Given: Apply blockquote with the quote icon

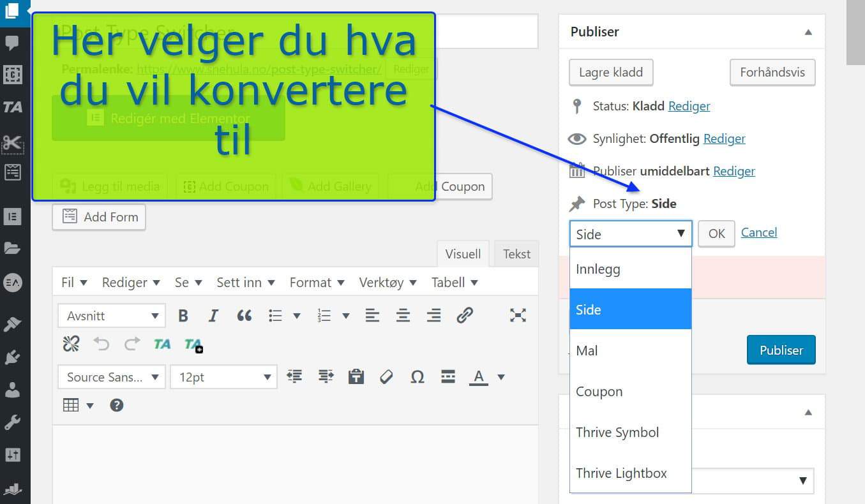Looking at the screenshot, I should (x=244, y=315).
